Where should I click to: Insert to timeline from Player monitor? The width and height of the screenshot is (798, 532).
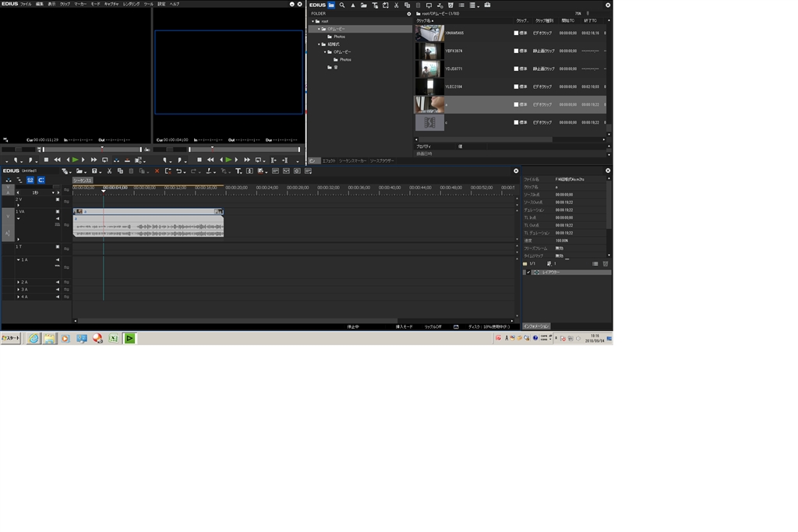coord(117,160)
